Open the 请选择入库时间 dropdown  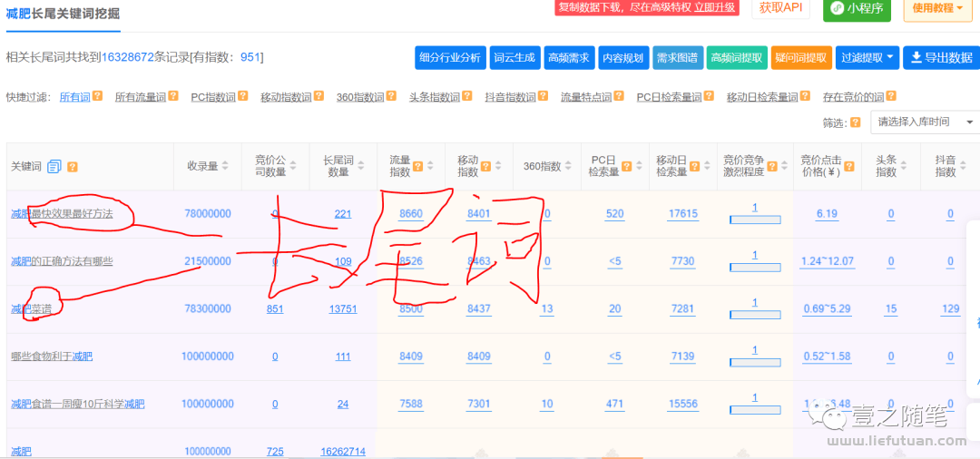tap(925, 122)
